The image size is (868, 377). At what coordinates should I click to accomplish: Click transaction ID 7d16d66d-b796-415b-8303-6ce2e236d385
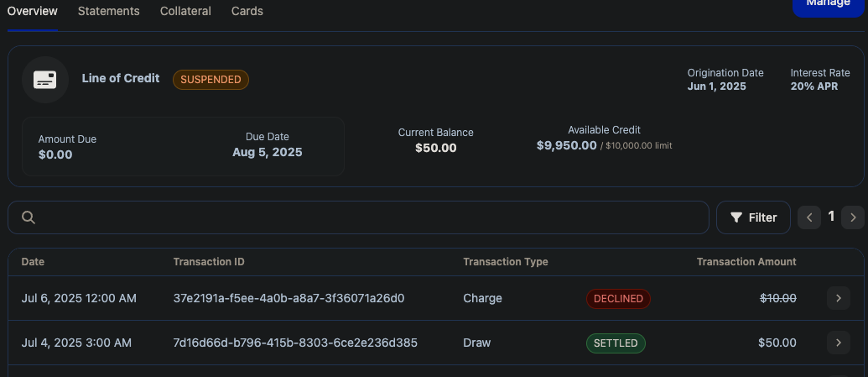pos(295,343)
